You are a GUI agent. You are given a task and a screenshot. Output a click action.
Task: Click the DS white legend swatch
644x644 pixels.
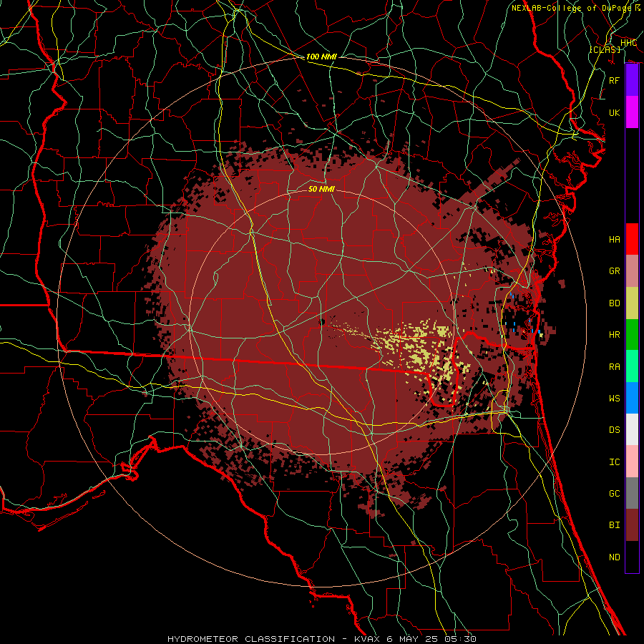coord(632,429)
